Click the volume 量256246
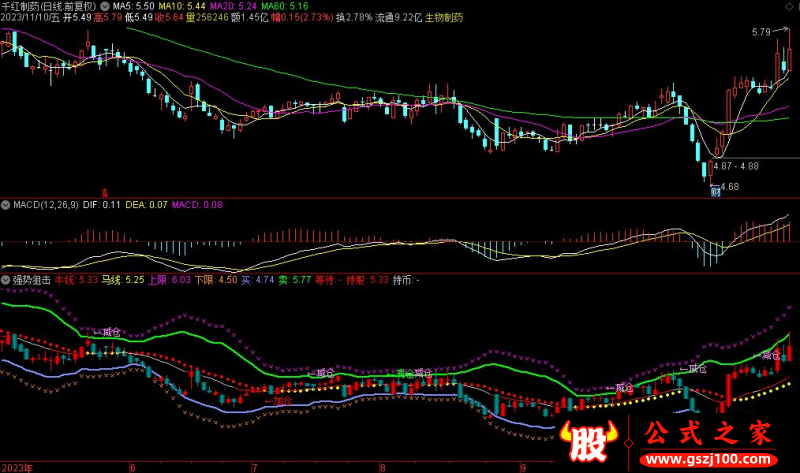 click(207, 17)
